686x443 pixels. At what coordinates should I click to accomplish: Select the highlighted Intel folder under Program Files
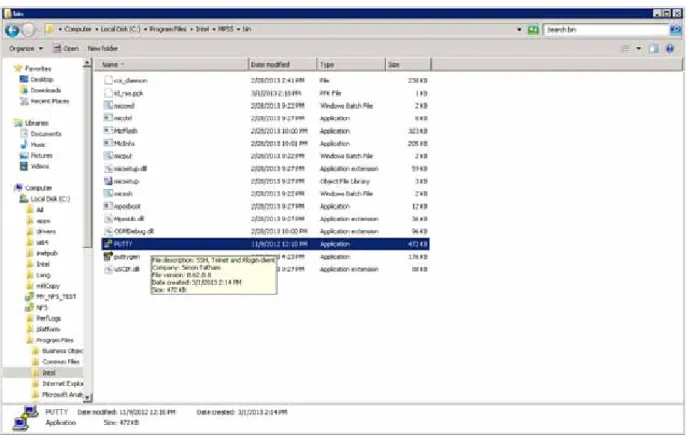pos(49,373)
